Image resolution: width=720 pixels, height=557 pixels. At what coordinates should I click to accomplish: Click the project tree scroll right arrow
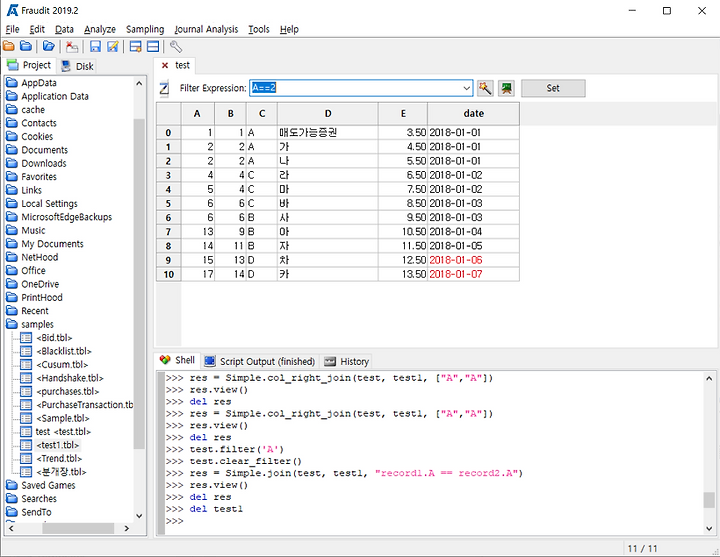point(127,529)
